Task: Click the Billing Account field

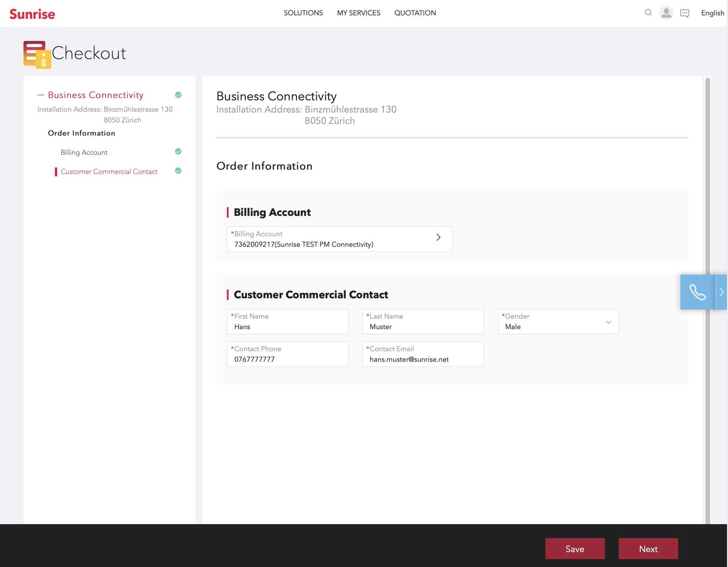Action: click(x=339, y=239)
